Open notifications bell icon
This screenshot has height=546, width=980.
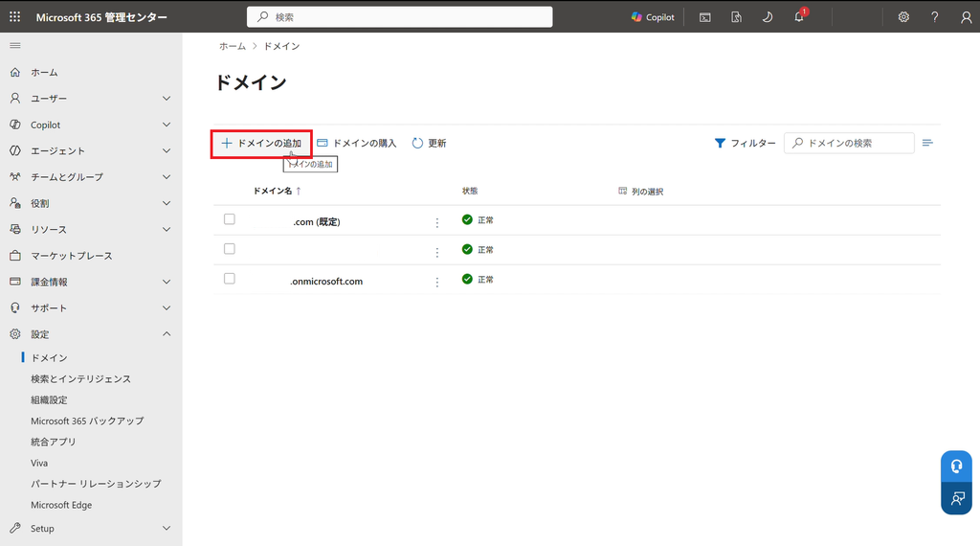(x=799, y=17)
